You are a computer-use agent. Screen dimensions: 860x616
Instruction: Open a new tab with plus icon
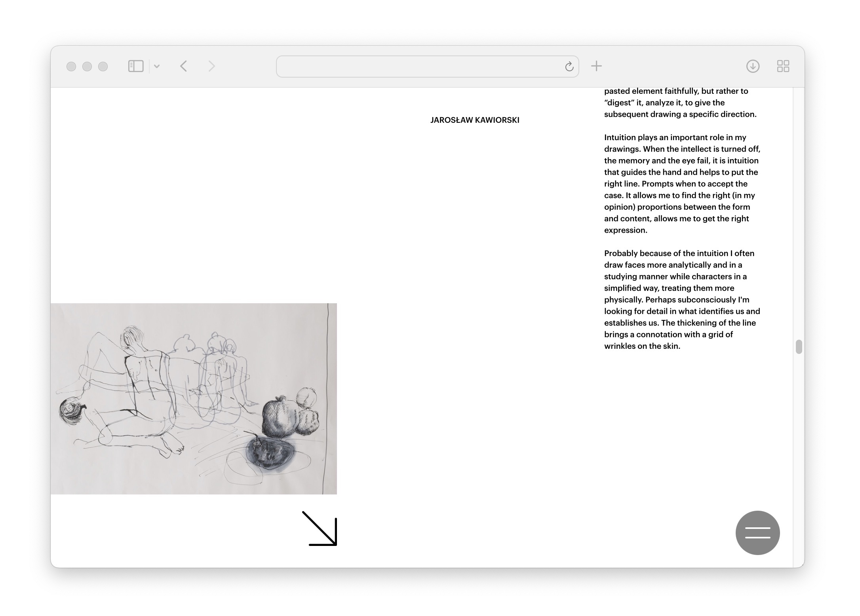click(596, 66)
